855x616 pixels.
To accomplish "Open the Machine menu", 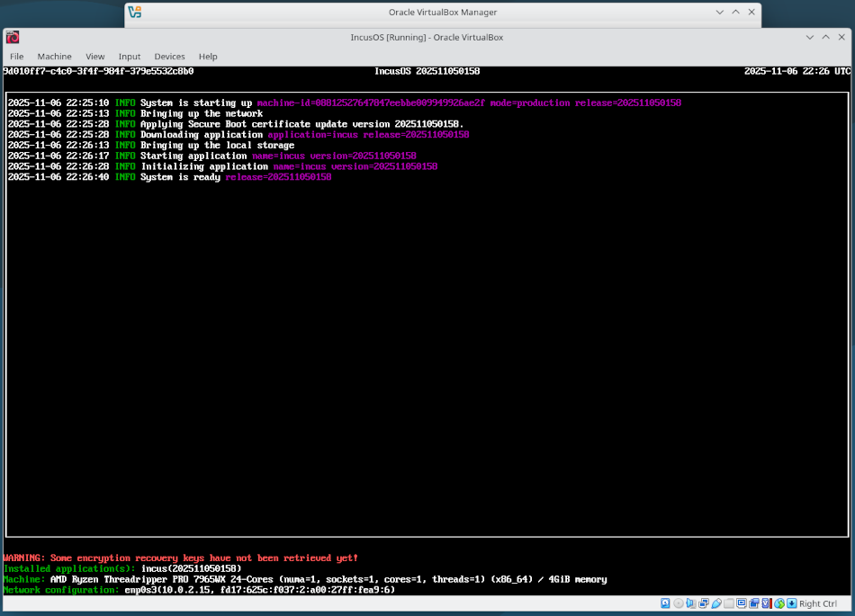I will pyautogui.click(x=55, y=56).
